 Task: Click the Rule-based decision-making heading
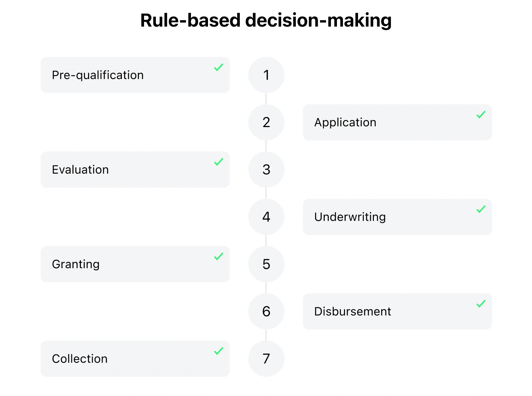click(x=266, y=20)
